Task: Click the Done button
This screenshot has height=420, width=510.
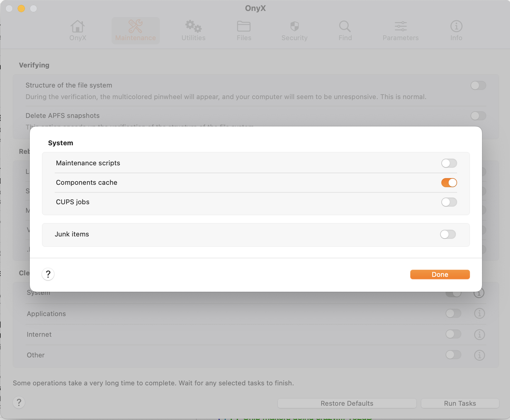Action: [440, 274]
